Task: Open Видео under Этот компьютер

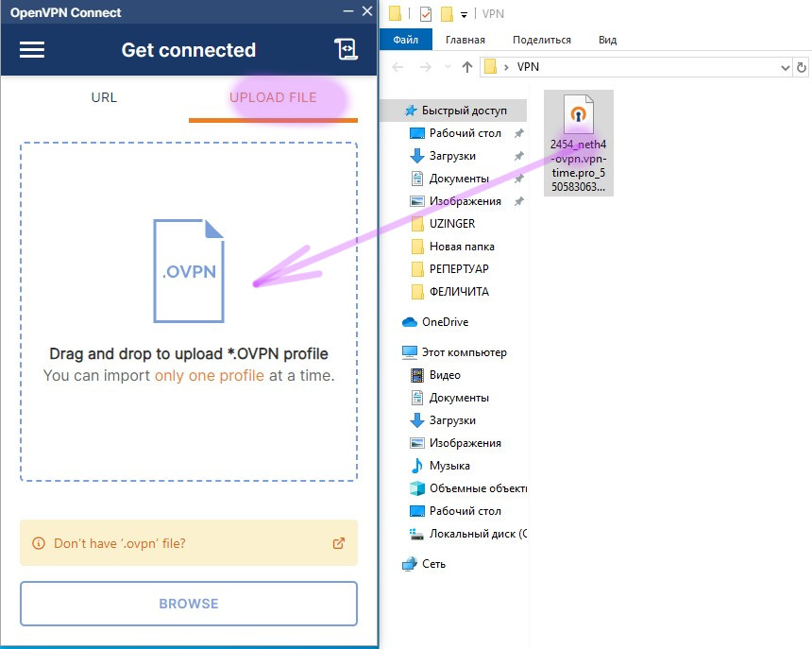Action: 445,375
